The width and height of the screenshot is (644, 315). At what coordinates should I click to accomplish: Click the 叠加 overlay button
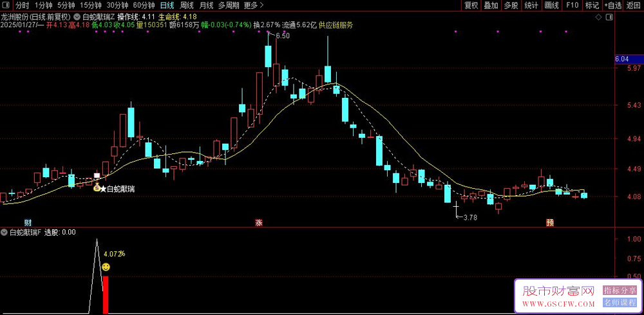491,5
